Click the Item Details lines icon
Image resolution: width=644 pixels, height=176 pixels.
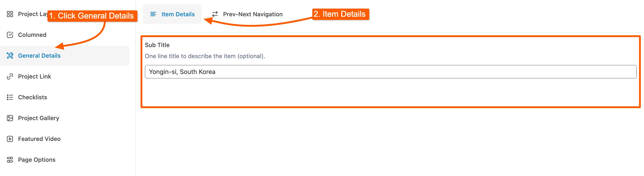point(153,14)
